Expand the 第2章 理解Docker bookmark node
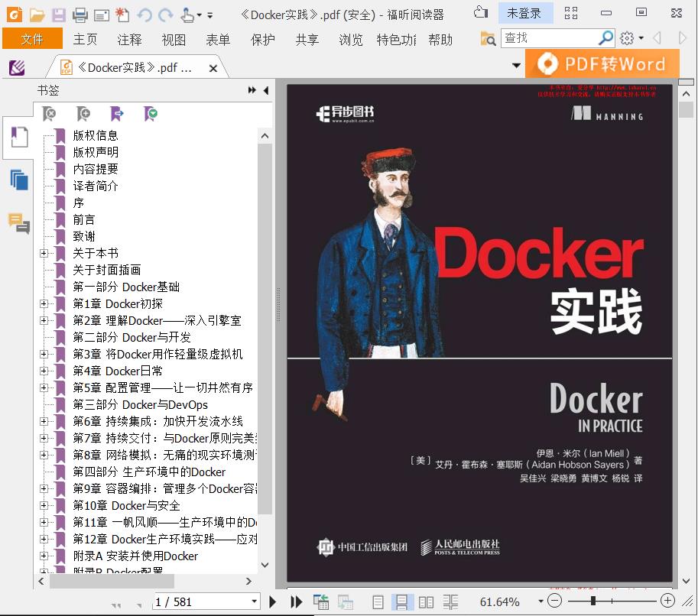The width and height of the screenshot is (698, 616). coord(44,320)
